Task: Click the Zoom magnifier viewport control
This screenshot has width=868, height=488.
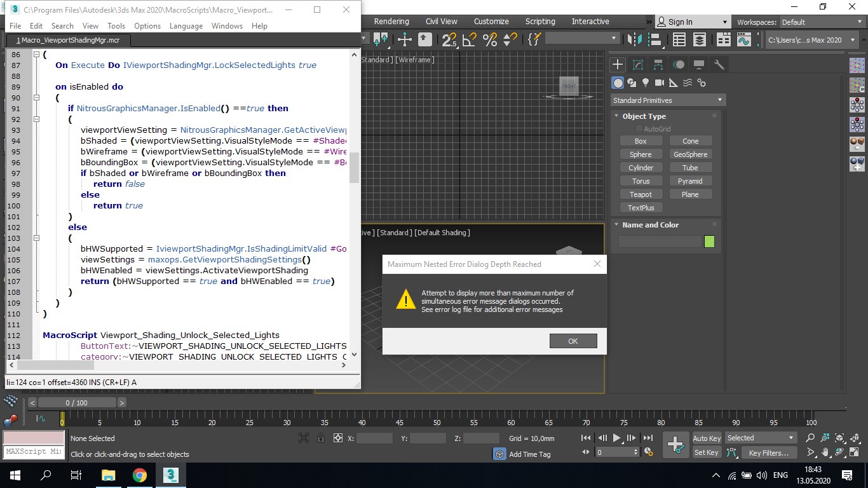Action: tap(810, 438)
